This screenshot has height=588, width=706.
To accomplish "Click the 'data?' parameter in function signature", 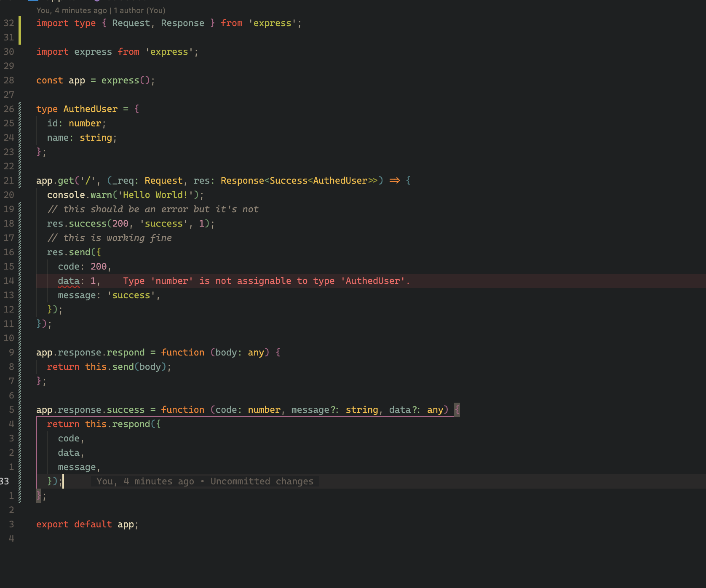I will pyautogui.click(x=403, y=410).
